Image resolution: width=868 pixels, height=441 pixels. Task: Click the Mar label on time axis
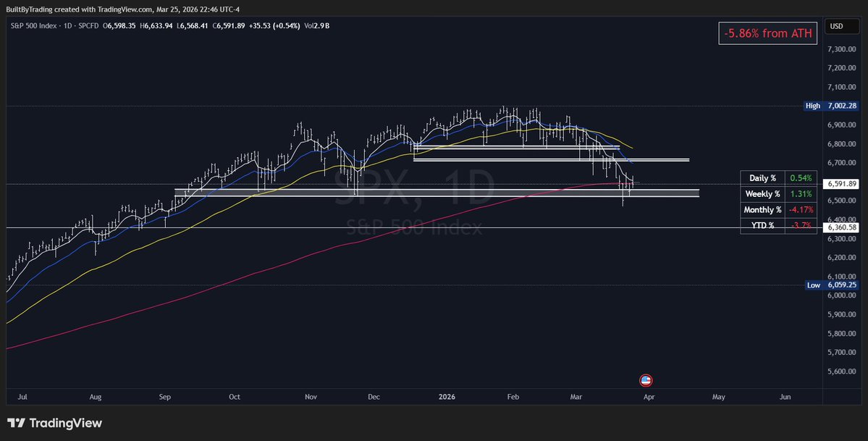click(x=576, y=398)
